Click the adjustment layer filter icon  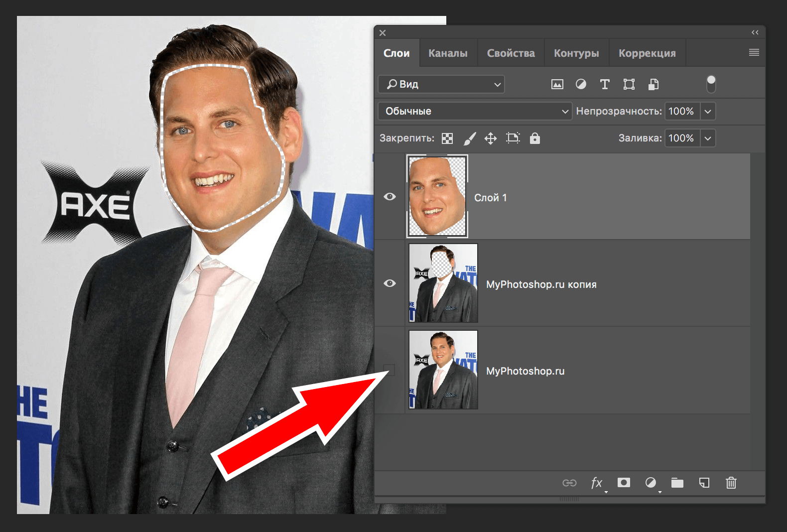(x=581, y=84)
